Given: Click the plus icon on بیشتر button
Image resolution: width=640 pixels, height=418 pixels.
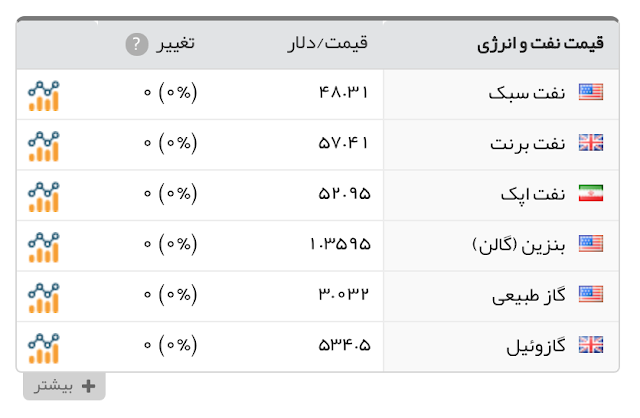Looking at the screenshot, I should (89, 386).
